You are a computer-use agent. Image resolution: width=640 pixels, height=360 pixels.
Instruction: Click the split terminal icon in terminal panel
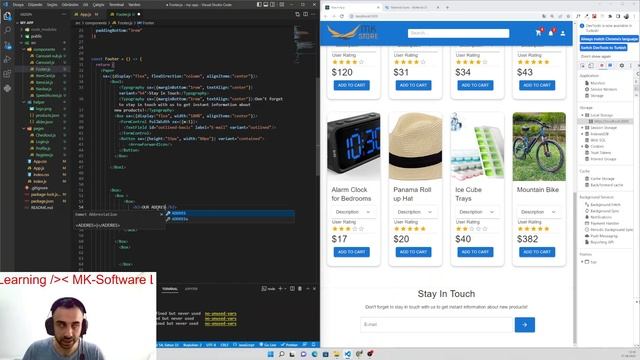pos(292,289)
